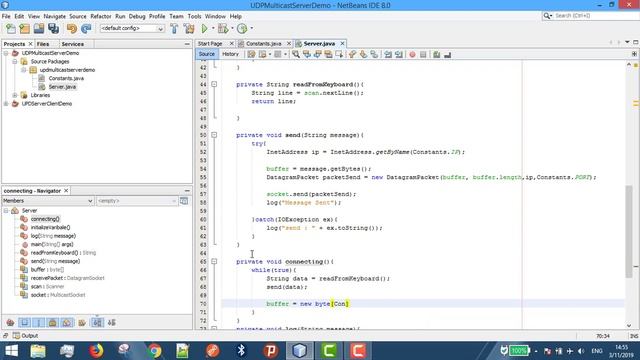
Task: Focus the Search (Ctrl+I) field
Action: [595, 16]
